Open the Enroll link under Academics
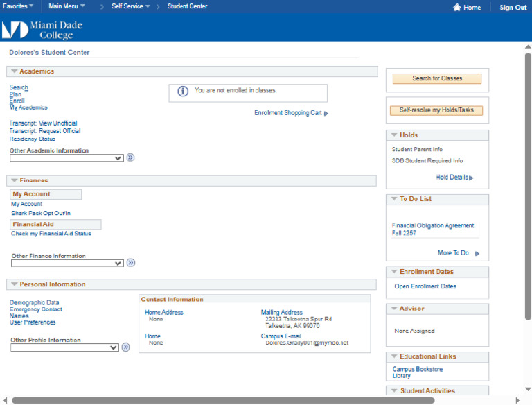532x405 pixels. pos(17,101)
